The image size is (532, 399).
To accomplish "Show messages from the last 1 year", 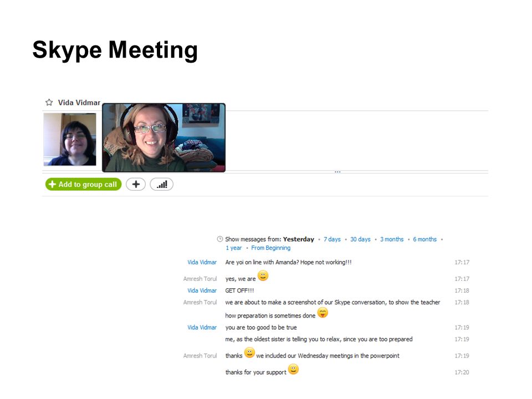I will 234,248.
